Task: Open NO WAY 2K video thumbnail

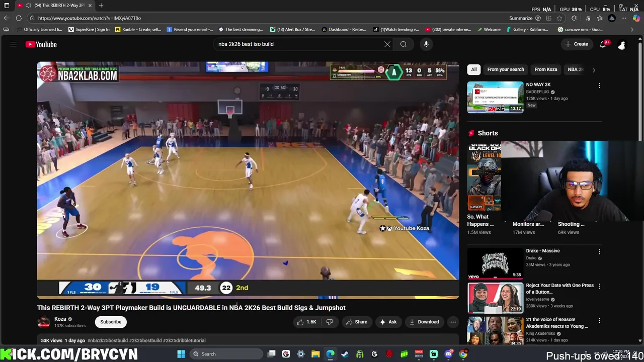Action: point(495,97)
